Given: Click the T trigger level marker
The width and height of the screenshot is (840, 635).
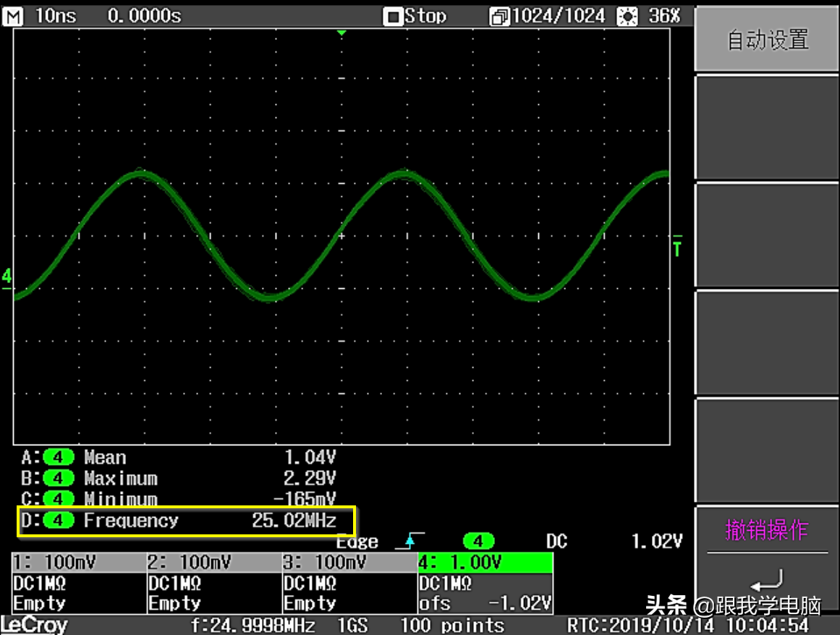Looking at the screenshot, I should (678, 246).
